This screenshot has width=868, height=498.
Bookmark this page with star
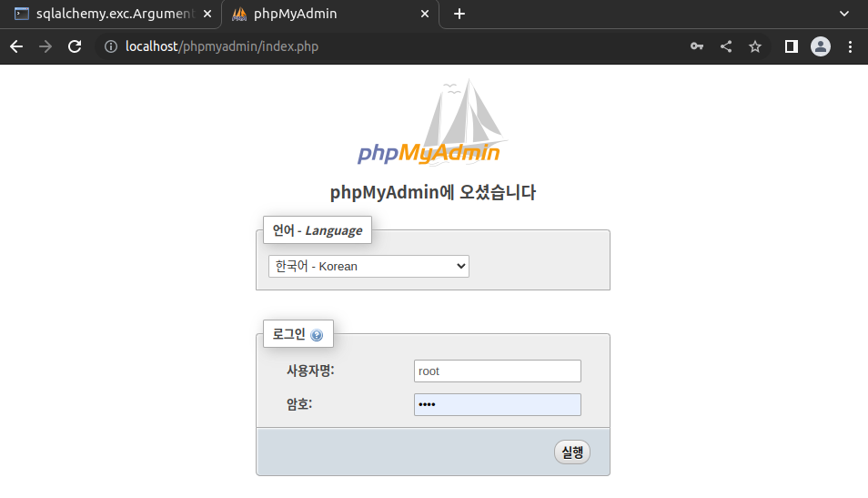tap(755, 46)
